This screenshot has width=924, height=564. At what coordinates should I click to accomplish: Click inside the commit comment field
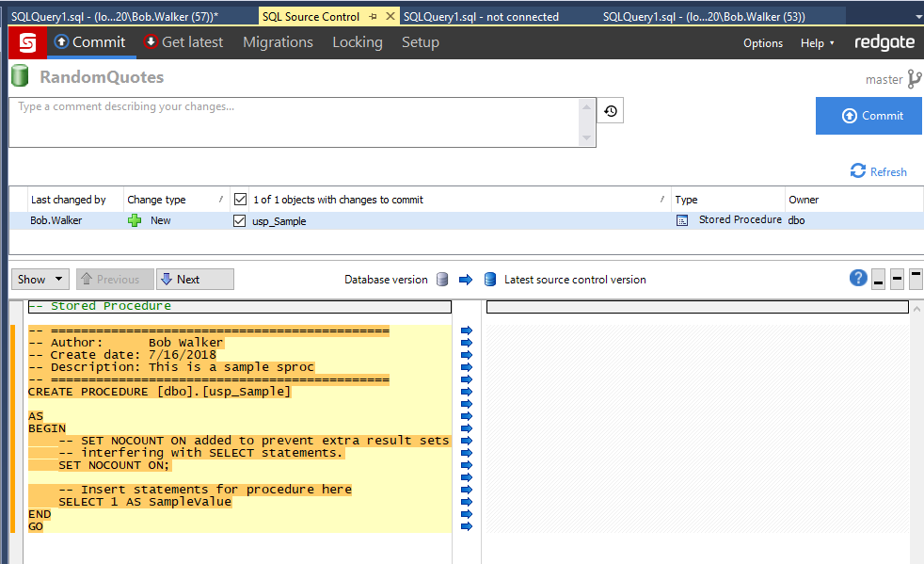pyautogui.click(x=282, y=122)
